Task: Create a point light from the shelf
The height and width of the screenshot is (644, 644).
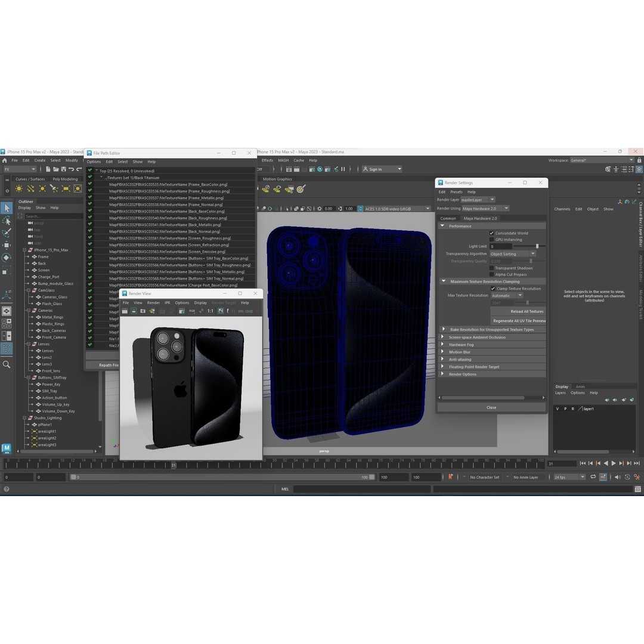Action: pos(42,188)
